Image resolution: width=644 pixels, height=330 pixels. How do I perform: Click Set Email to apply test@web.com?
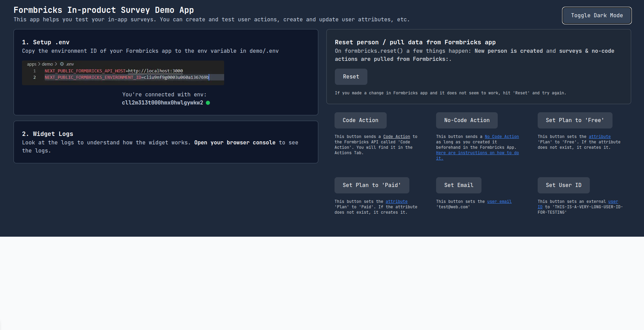point(458,185)
